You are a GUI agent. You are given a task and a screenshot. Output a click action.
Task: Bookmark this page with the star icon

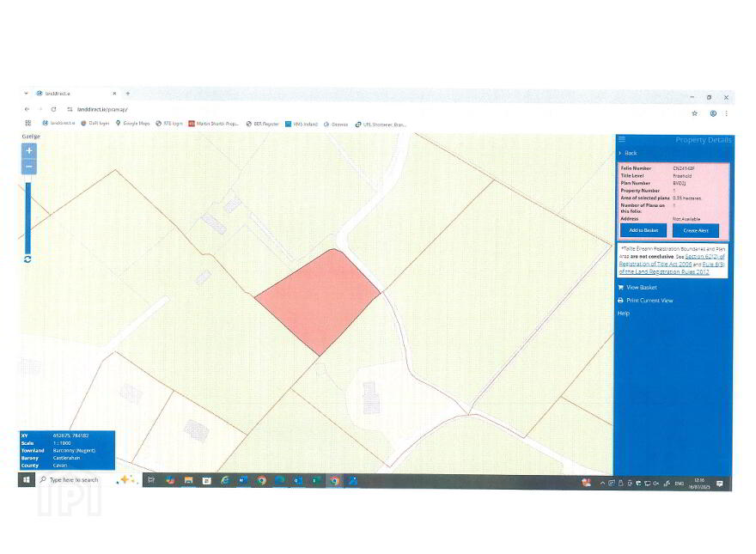[x=695, y=113]
